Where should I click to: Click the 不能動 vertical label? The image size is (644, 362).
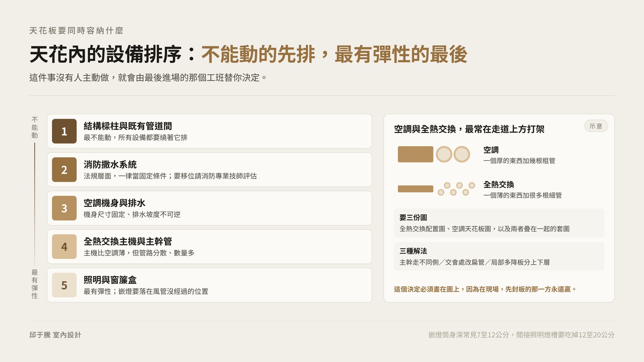[x=35, y=128]
